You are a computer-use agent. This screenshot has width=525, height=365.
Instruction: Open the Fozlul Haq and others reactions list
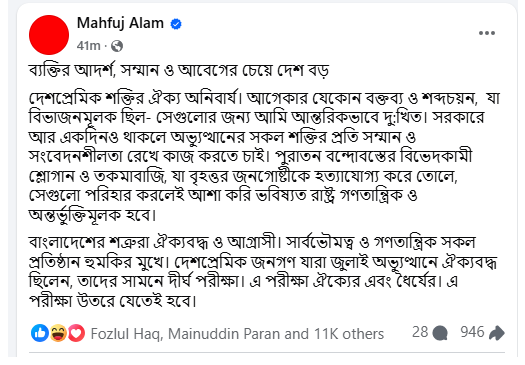pyautogui.click(x=237, y=334)
